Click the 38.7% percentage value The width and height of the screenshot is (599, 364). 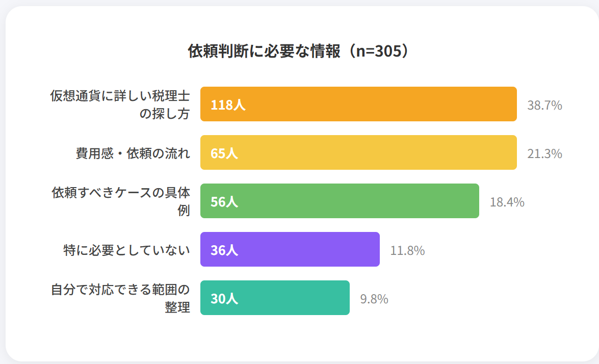[544, 106]
